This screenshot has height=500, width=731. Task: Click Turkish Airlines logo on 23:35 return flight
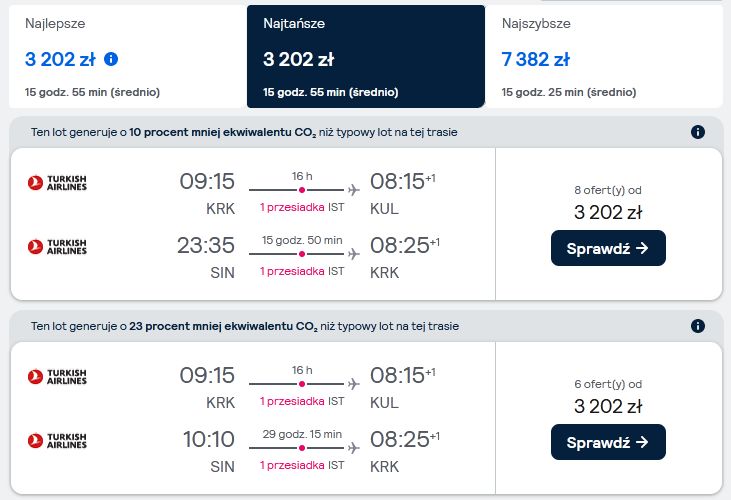tap(57, 247)
